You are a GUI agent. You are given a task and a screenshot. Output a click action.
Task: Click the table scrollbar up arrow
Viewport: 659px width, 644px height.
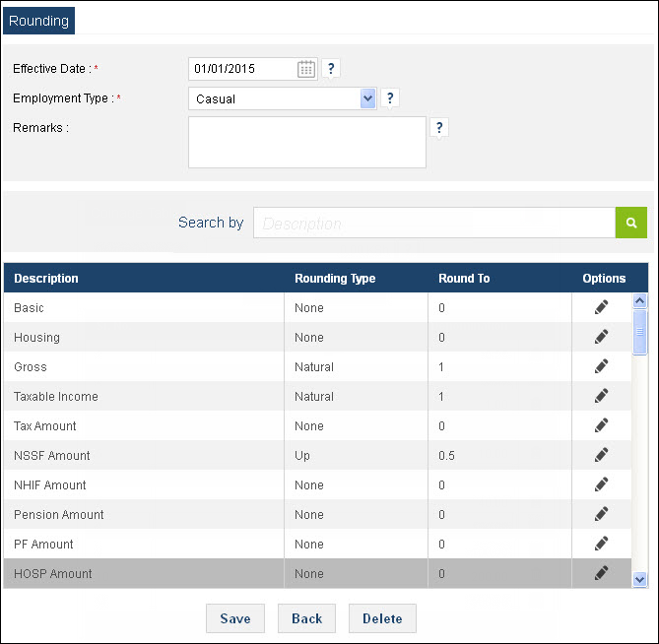click(x=639, y=300)
